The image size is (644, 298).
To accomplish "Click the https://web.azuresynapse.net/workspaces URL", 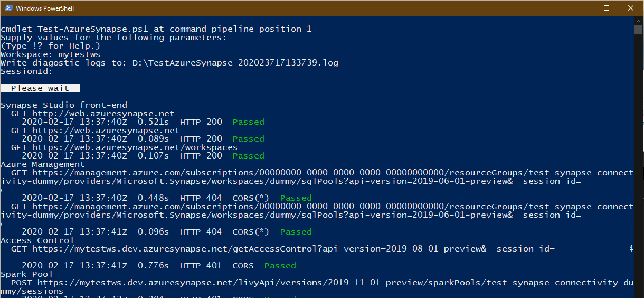I will (135, 147).
